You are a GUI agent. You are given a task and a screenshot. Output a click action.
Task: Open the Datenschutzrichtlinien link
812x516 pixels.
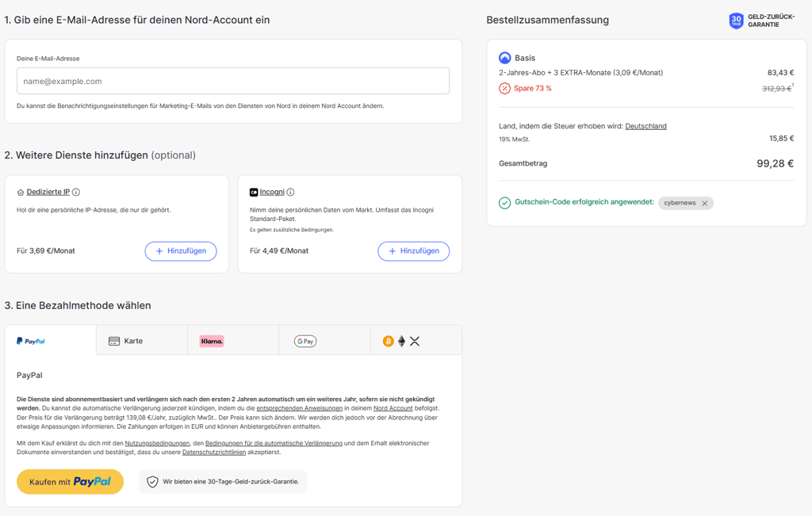coord(214,453)
